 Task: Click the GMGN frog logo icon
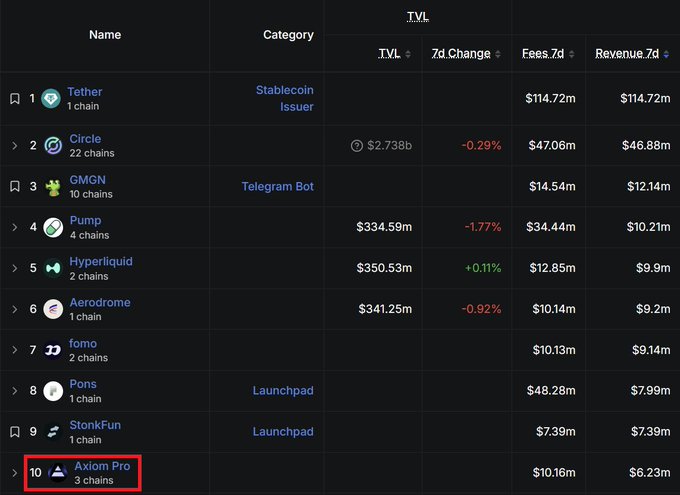53,187
